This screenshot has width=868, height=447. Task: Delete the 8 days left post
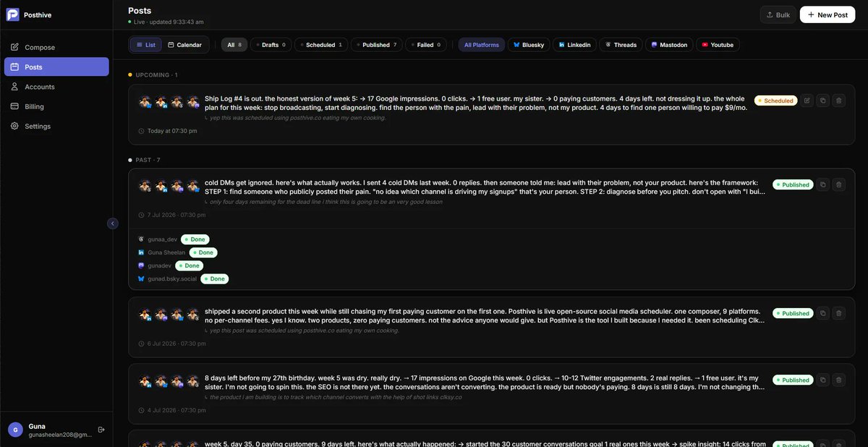[839, 380]
